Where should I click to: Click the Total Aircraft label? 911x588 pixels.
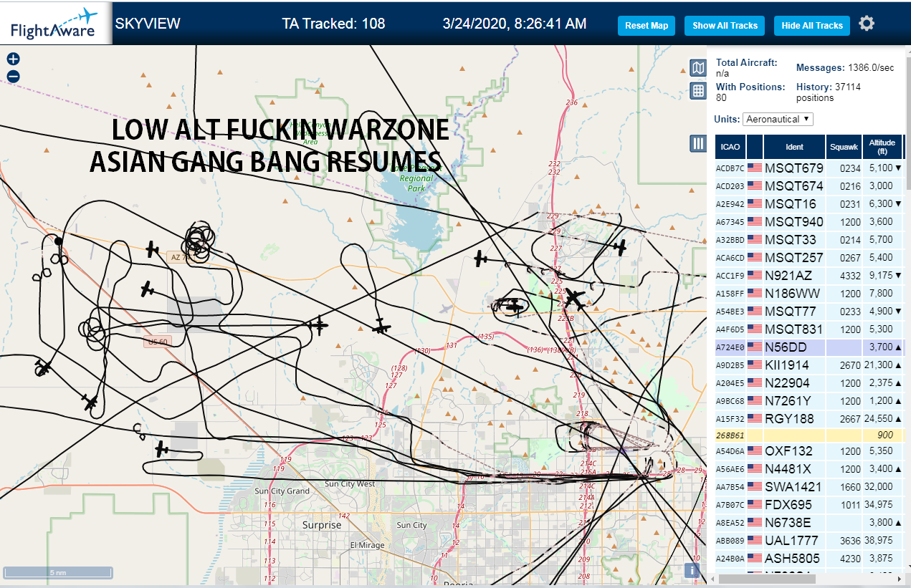click(747, 62)
